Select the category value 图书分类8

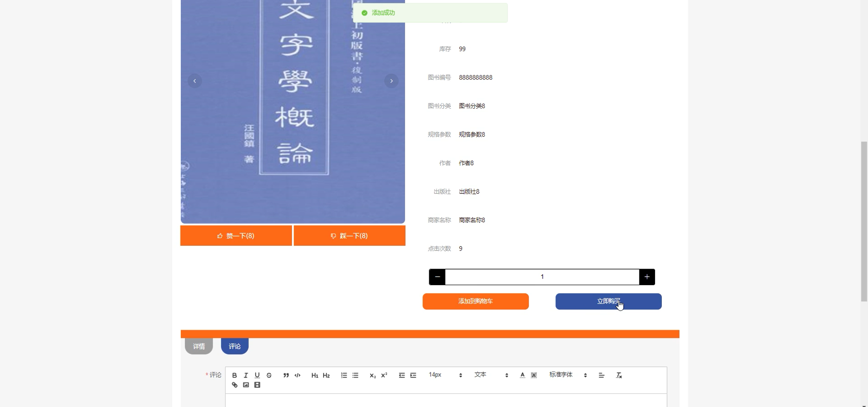click(x=472, y=106)
